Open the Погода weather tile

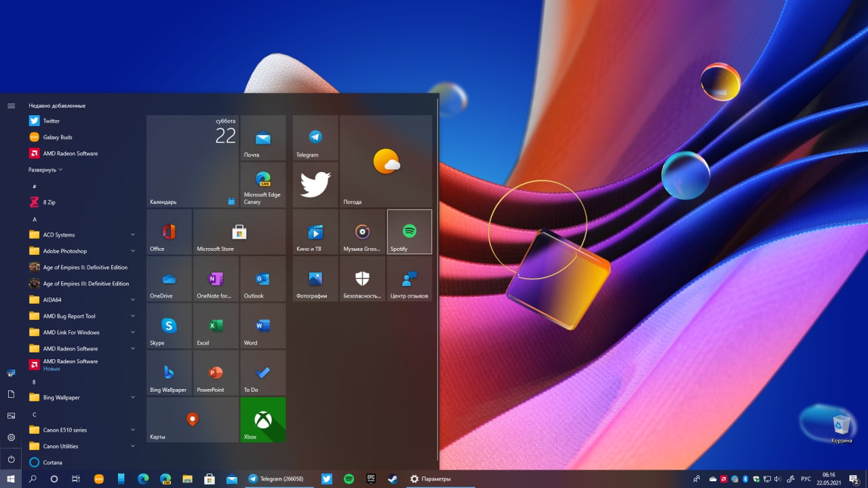coord(386,161)
